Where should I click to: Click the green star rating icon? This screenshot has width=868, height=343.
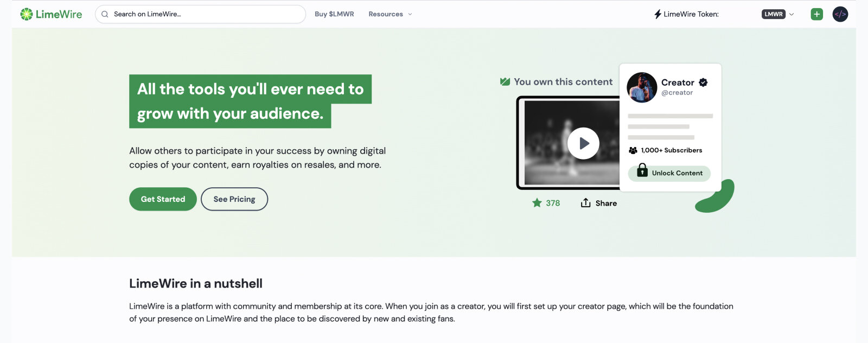click(537, 203)
